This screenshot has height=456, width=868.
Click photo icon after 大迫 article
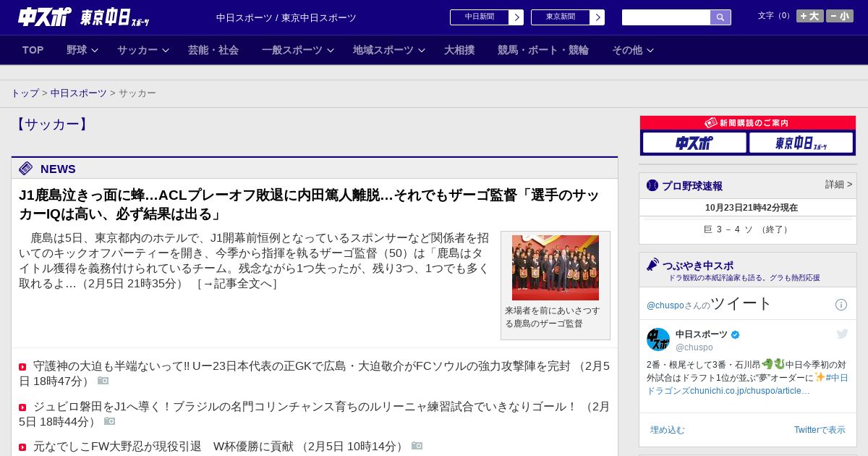coord(103,381)
